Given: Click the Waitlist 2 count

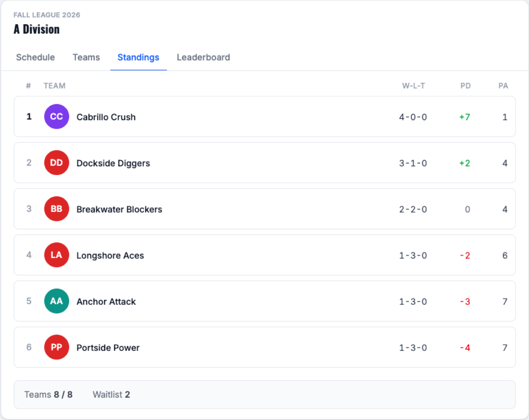Looking at the screenshot, I should pyautogui.click(x=111, y=395).
